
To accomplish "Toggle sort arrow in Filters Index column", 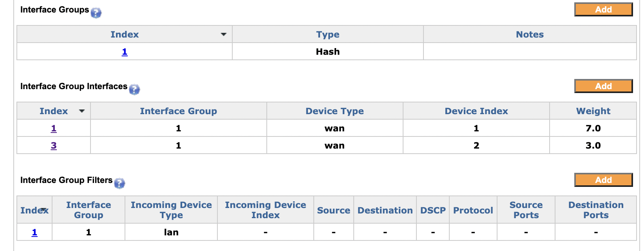I will pyautogui.click(x=44, y=209).
